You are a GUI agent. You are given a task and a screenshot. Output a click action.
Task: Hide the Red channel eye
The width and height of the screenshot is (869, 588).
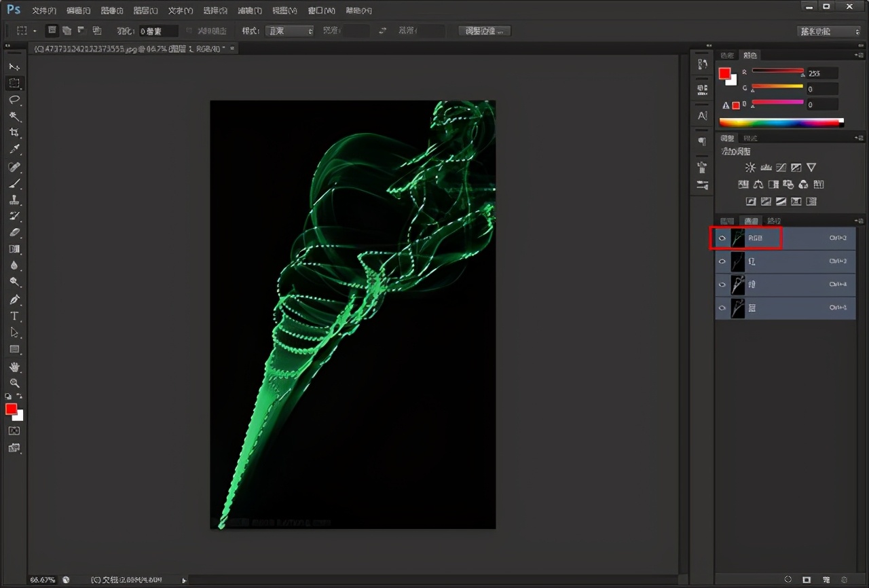722,261
